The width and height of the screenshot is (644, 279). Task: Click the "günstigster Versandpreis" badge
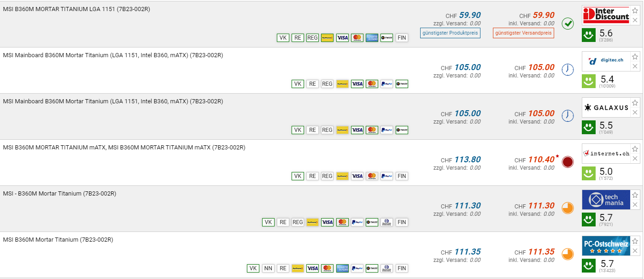pos(523,33)
